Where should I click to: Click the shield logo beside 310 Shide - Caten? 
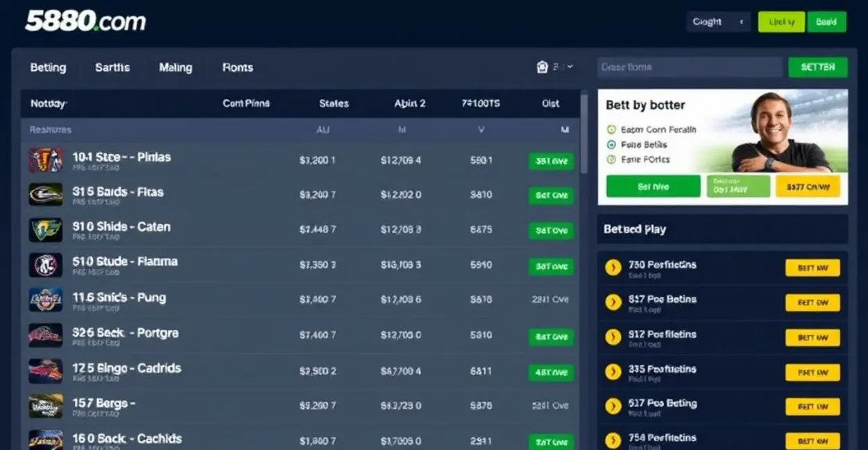click(x=46, y=230)
